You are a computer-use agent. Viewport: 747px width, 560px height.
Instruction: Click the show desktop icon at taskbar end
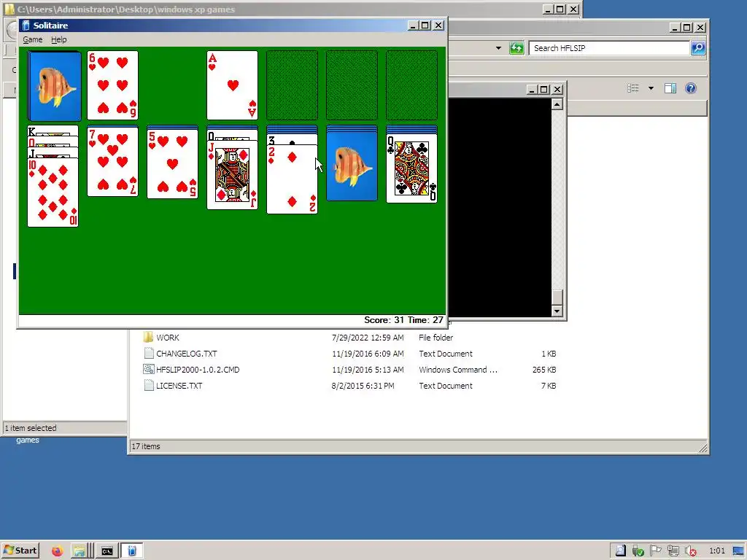(739, 551)
